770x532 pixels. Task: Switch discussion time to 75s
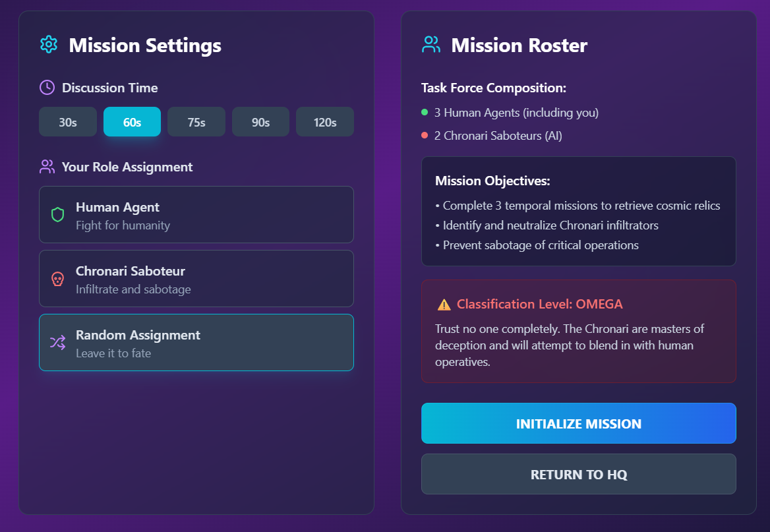196,122
